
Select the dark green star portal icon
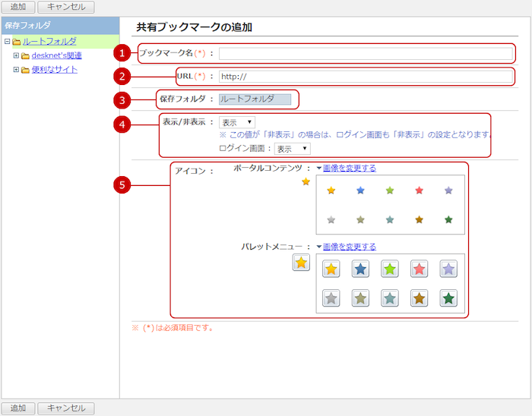tap(448, 219)
